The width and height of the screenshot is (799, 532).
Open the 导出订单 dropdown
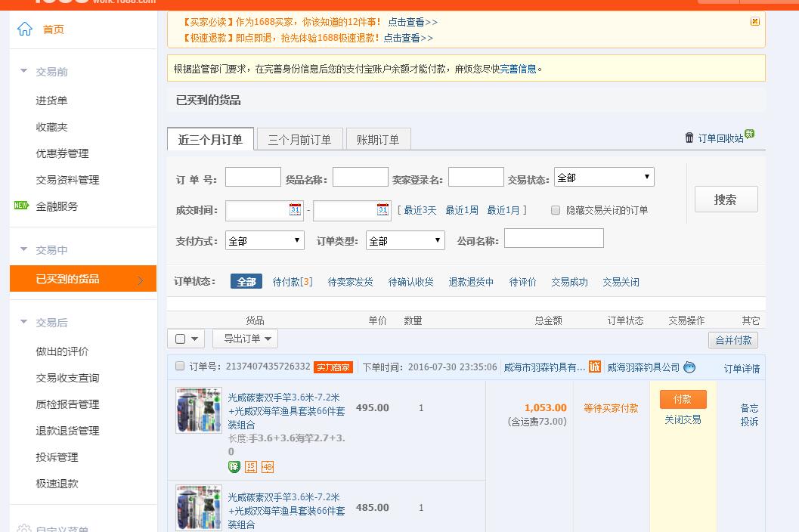tap(245, 339)
